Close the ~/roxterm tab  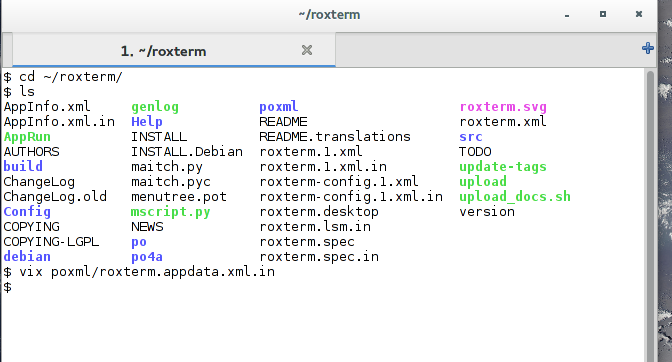click(307, 50)
